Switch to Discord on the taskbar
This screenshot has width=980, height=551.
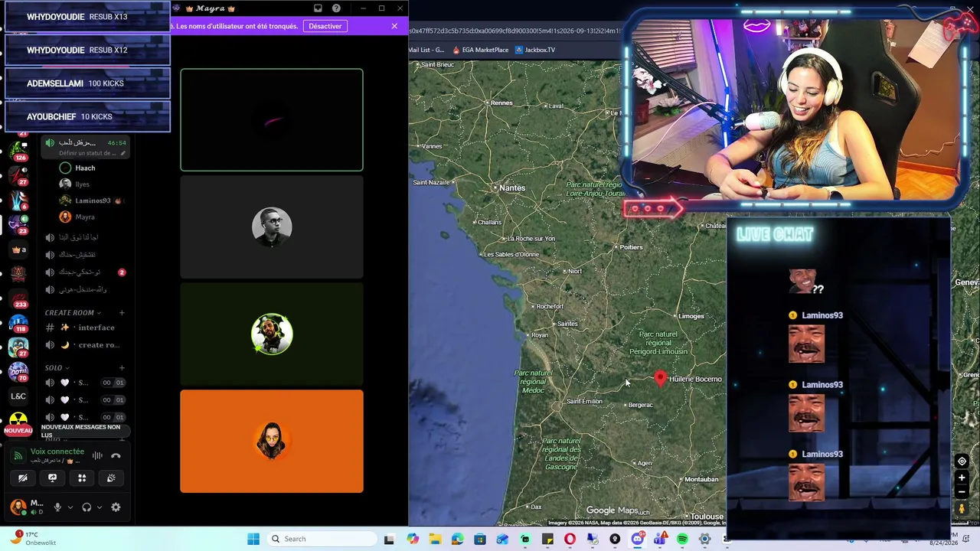tap(637, 539)
